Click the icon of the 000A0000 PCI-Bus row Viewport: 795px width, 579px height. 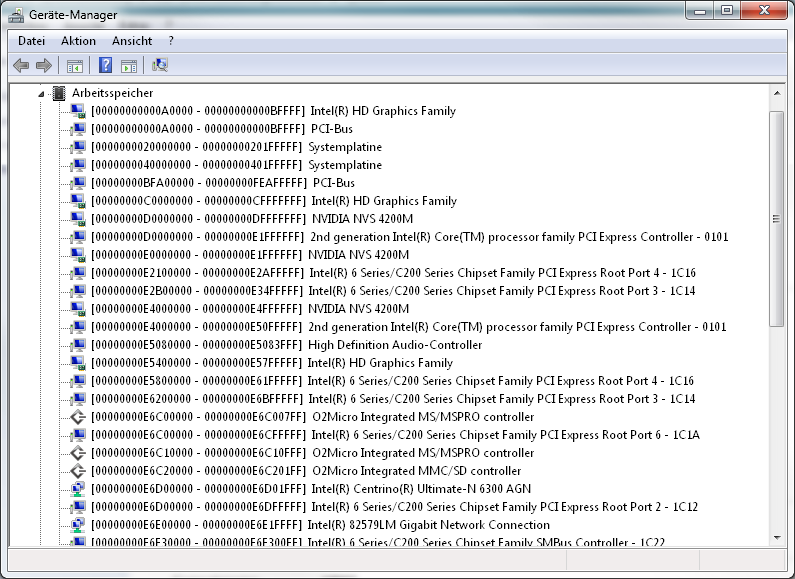[x=78, y=129]
